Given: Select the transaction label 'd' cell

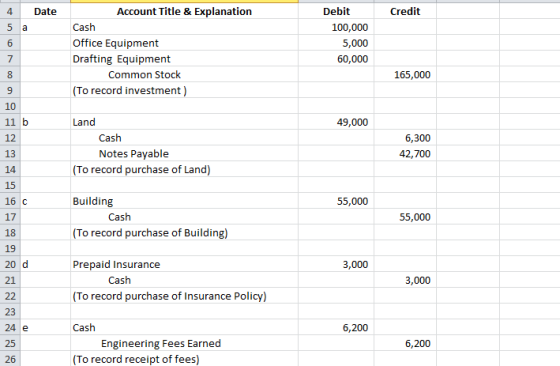Looking at the screenshot, I should click(x=45, y=264).
